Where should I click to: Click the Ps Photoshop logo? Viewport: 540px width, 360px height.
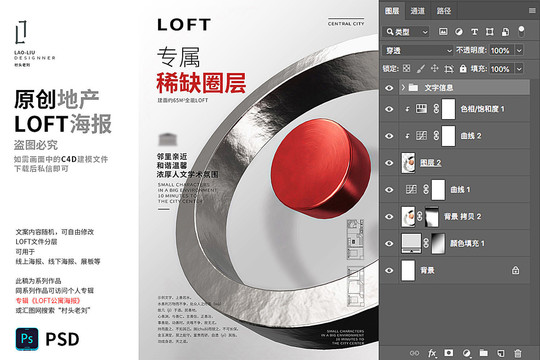click(27, 339)
